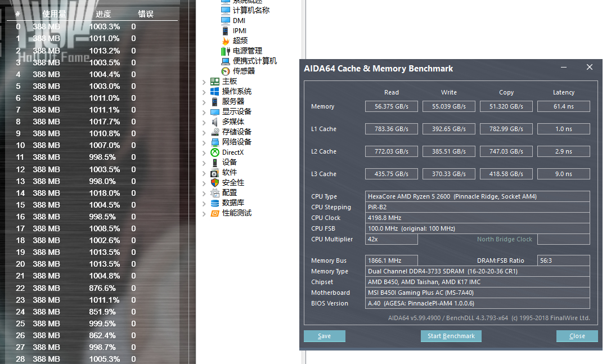The height and width of the screenshot is (364, 611).
Task: Click the DRAM:FSB Ratio value 56:3
Action: point(564,260)
